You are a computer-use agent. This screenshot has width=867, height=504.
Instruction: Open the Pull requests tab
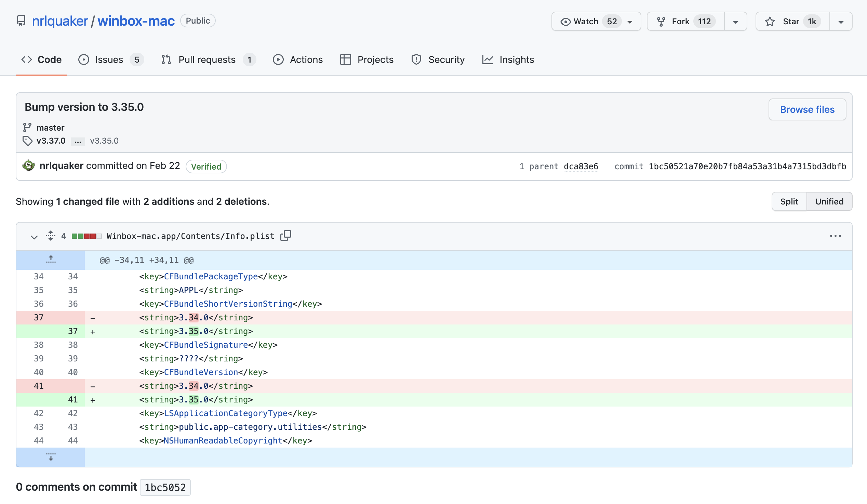tap(209, 59)
